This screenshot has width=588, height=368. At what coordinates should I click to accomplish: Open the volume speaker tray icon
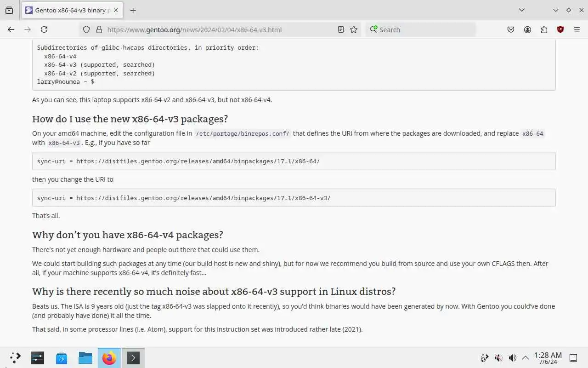coord(513,358)
